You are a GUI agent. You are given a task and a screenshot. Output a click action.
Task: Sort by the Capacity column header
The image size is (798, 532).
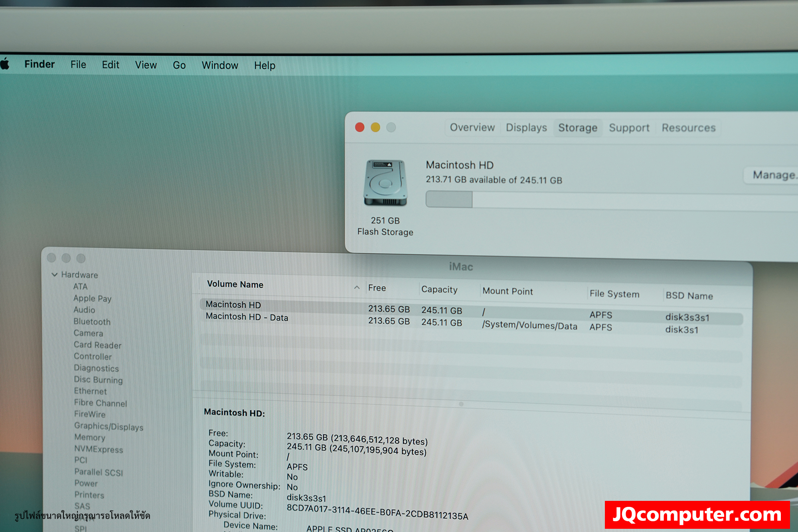(x=439, y=290)
